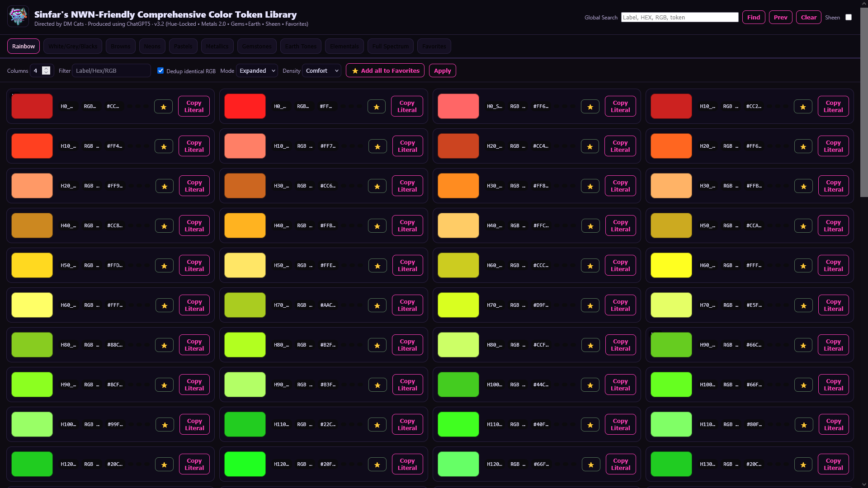Star the #44C H100 green color

pyautogui.click(x=590, y=385)
